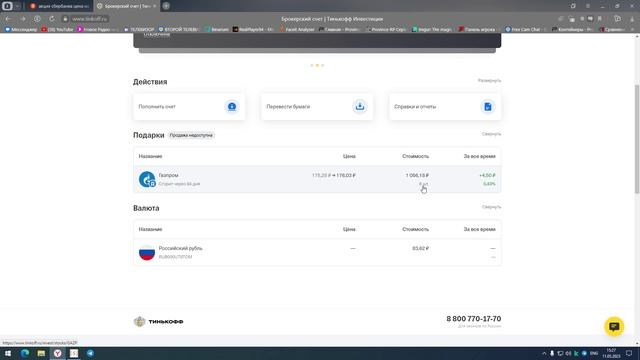Collapse the Валюта section via Свернуть
Screen dimensions: 640x360
coord(491,207)
